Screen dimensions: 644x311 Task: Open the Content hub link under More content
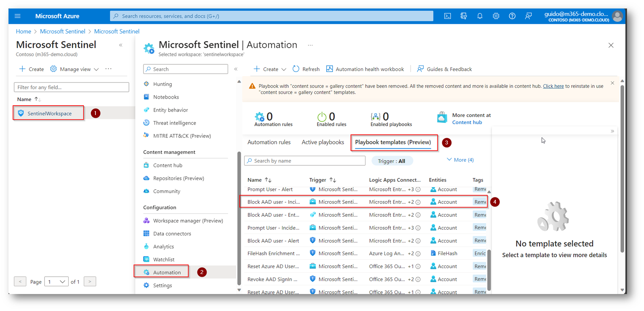(467, 123)
